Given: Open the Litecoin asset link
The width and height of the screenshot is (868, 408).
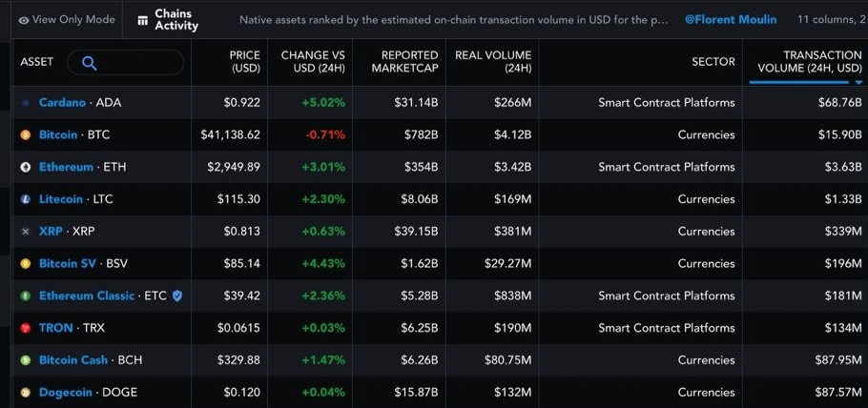Looking at the screenshot, I should coord(61,199).
